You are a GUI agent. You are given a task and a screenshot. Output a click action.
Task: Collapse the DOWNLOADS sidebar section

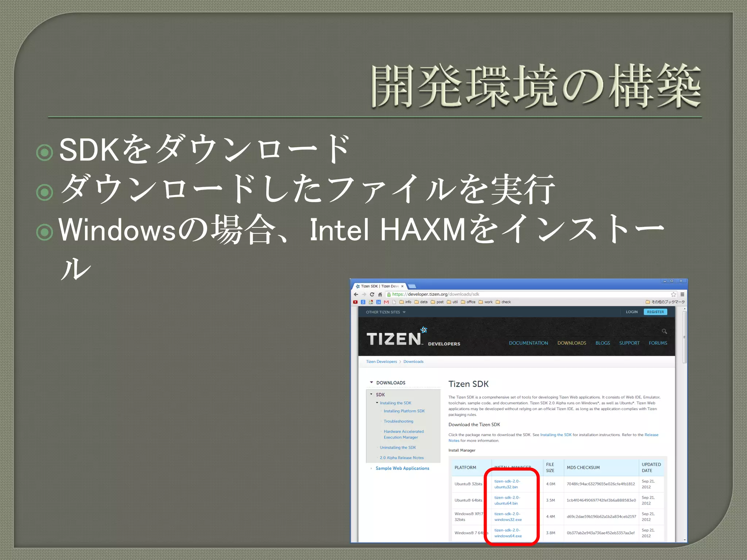[x=371, y=382]
